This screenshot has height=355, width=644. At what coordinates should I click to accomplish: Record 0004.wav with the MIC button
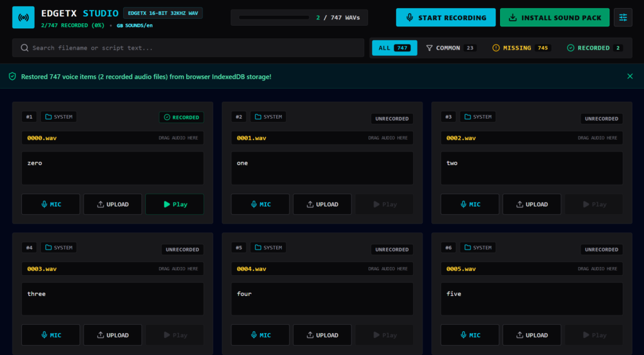click(x=260, y=335)
